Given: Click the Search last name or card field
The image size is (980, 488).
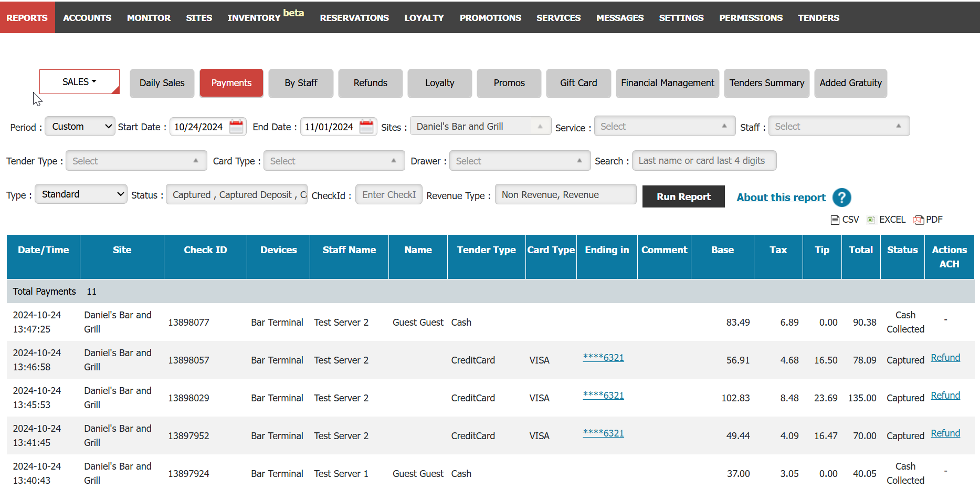Looking at the screenshot, I should click(x=703, y=161).
